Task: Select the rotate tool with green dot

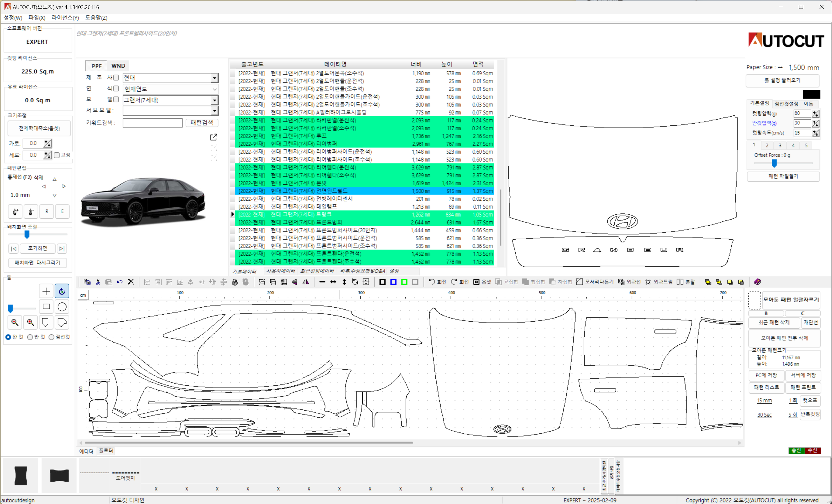Action: point(62,291)
